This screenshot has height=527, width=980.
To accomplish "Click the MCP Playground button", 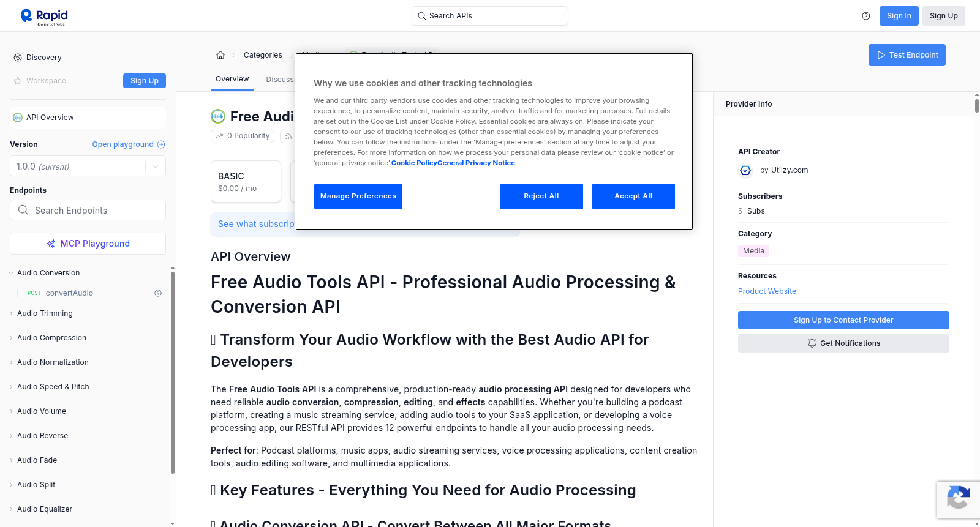I will point(88,244).
